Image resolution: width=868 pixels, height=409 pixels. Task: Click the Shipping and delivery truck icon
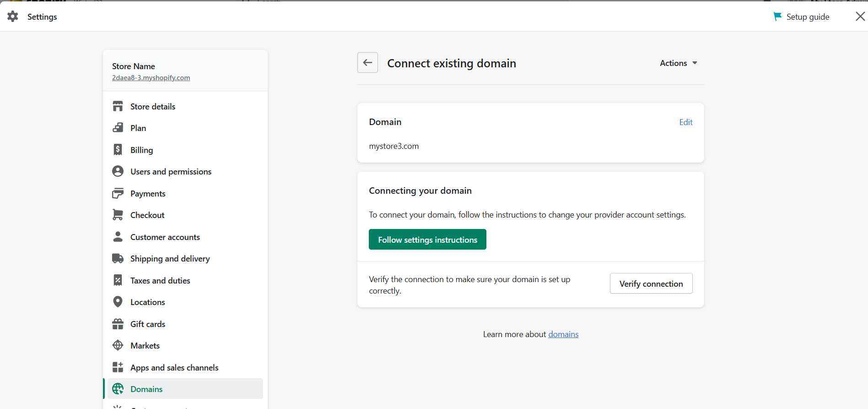(x=118, y=258)
